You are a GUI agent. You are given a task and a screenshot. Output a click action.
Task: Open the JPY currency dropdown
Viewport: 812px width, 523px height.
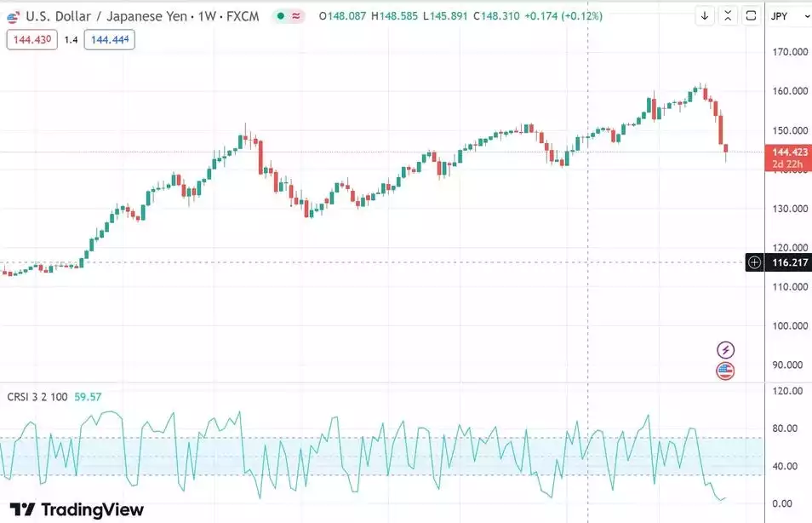pos(787,15)
